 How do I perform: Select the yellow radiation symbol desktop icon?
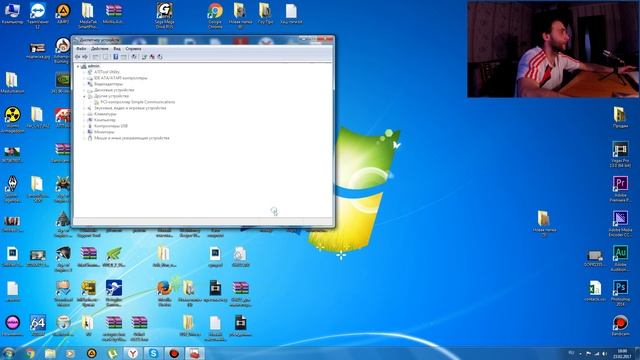(x=12, y=120)
